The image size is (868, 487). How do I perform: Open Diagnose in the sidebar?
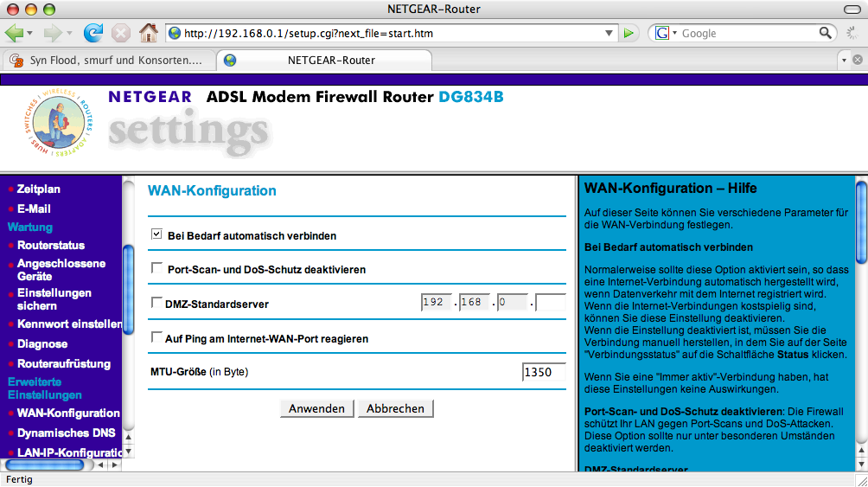pos(42,343)
